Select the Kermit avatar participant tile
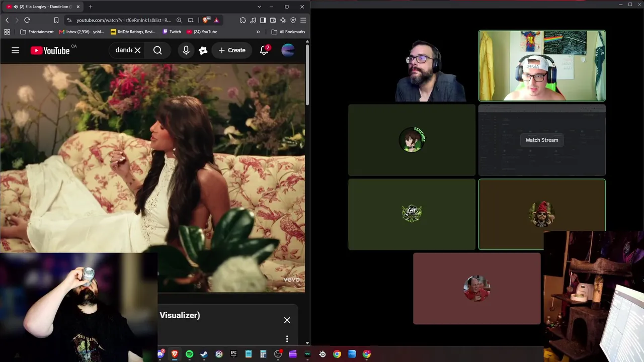Screen dimensions: 644x362 412,140
